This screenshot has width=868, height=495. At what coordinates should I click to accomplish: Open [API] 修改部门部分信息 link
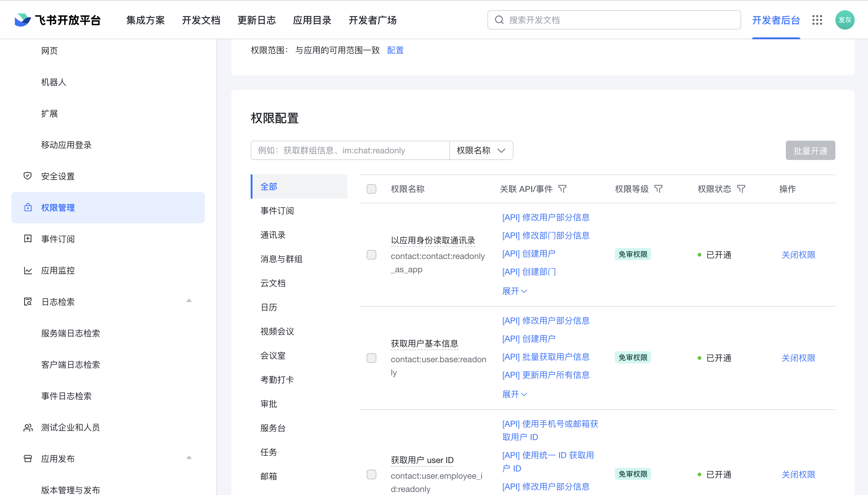pyautogui.click(x=545, y=236)
